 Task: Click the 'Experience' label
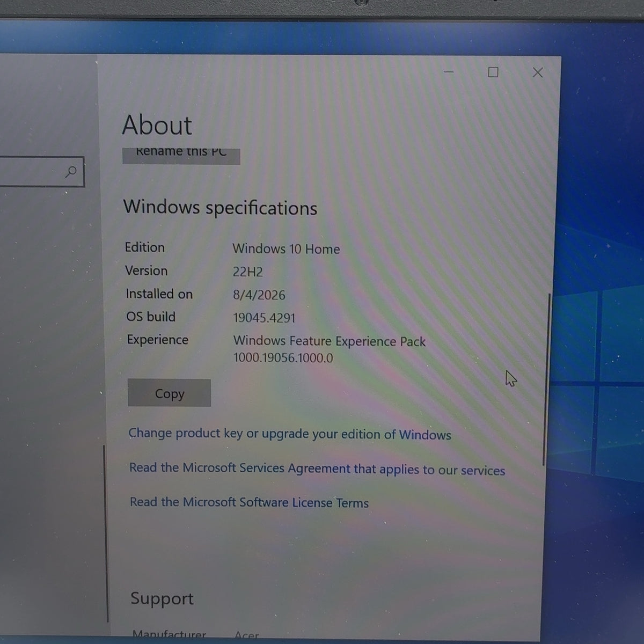157,340
